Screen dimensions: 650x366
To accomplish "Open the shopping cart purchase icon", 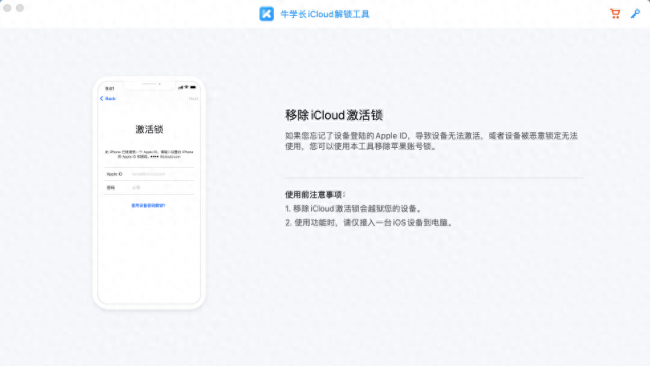I will 615,14.
